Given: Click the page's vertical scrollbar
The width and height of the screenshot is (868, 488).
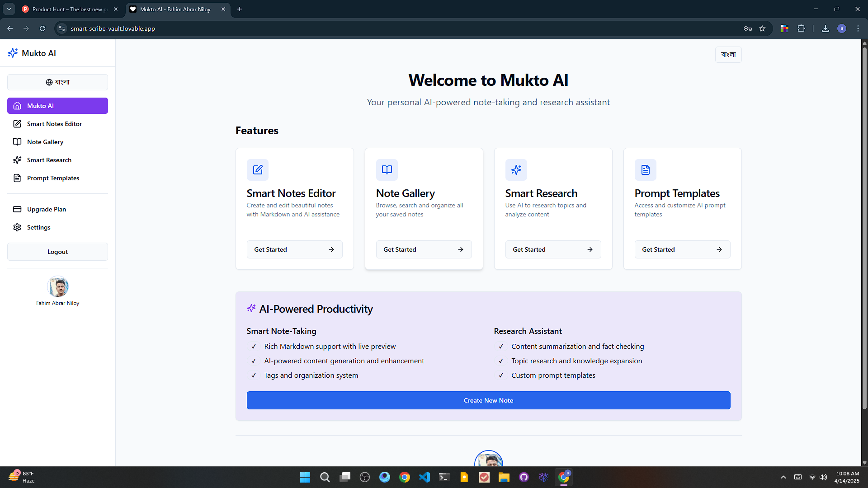Looking at the screenshot, I should (x=864, y=226).
